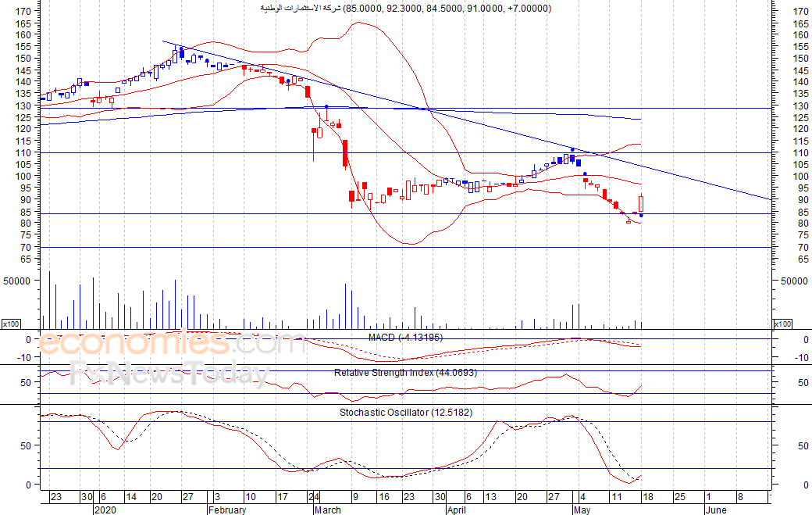
Task: Click the 85 price label on right axis
Action: pyautogui.click(x=803, y=213)
